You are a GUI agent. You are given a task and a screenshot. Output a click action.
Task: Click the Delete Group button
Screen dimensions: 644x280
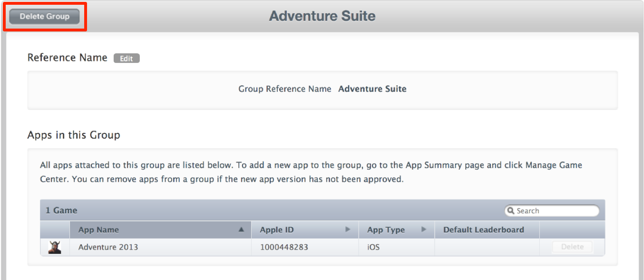[45, 16]
